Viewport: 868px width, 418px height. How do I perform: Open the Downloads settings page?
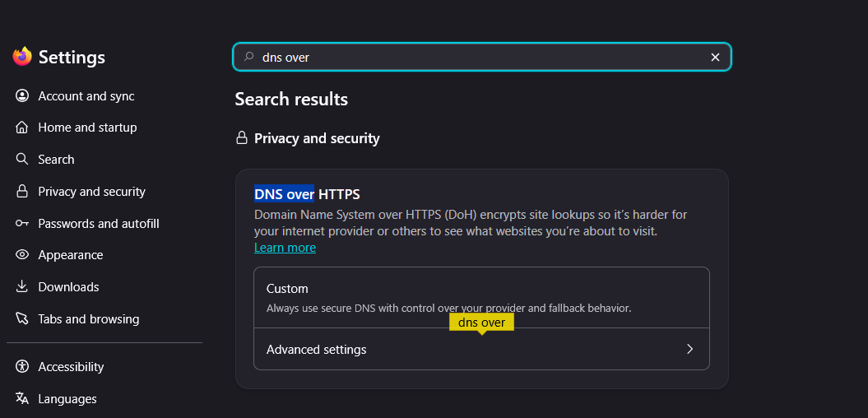[x=68, y=287]
